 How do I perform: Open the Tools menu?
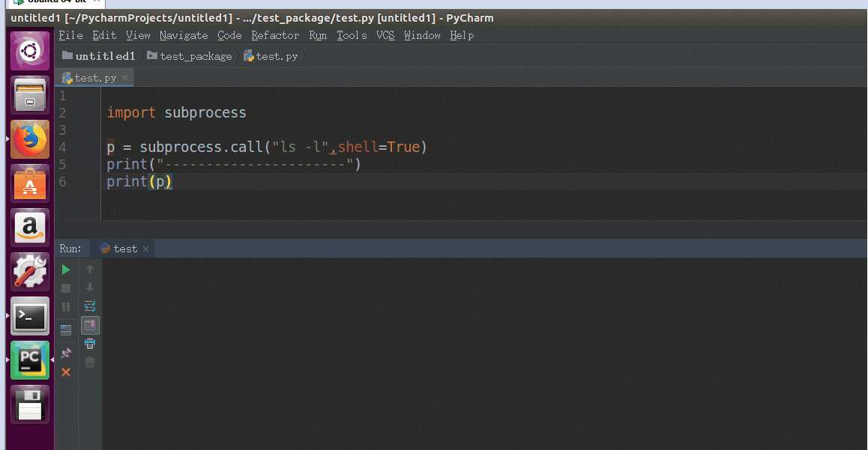pyautogui.click(x=352, y=35)
